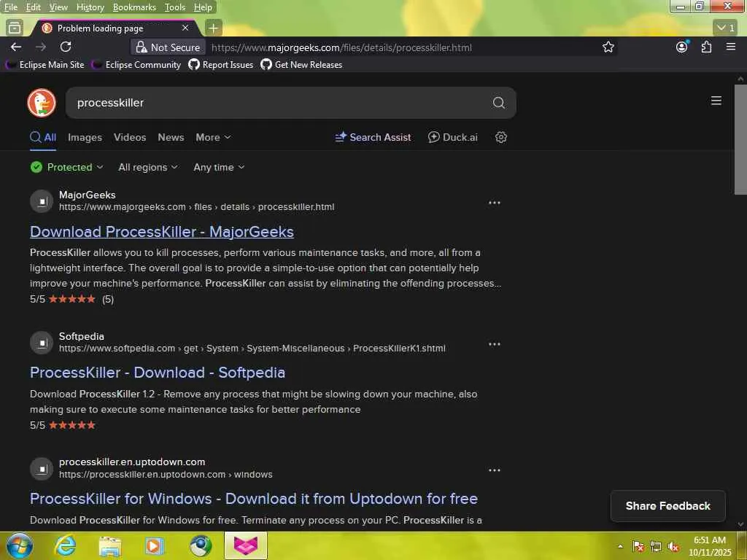Switch to the Images search tab
Screen dimensions: 747x560
pos(85,137)
